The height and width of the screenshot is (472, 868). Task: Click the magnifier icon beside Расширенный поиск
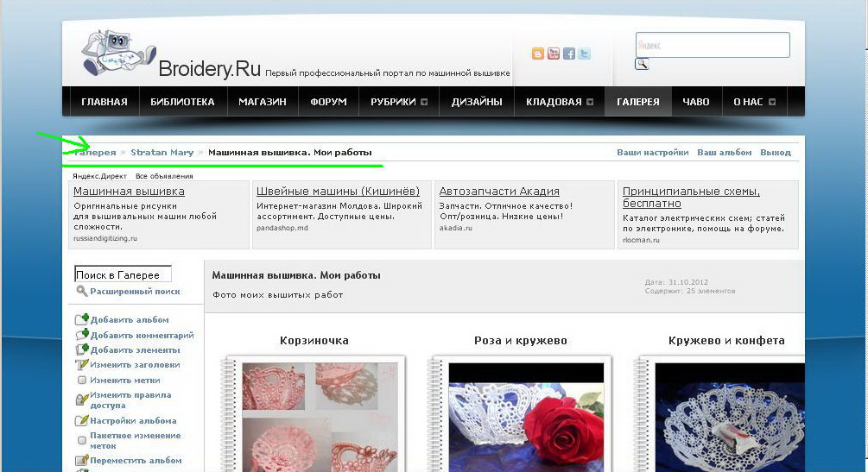pos(82,291)
